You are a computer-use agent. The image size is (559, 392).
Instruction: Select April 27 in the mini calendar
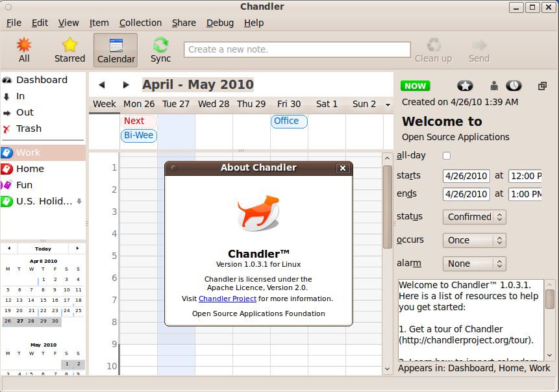[x=20, y=321]
